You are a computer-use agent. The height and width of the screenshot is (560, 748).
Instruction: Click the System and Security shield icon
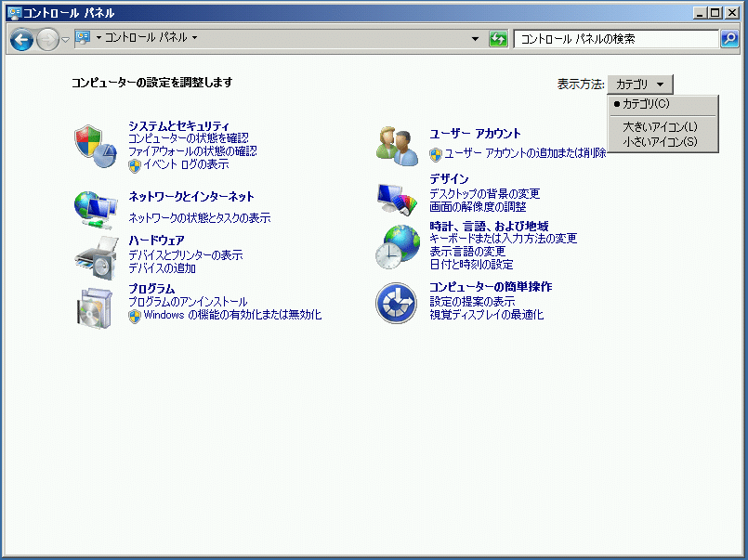pyautogui.click(x=96, y=147)
